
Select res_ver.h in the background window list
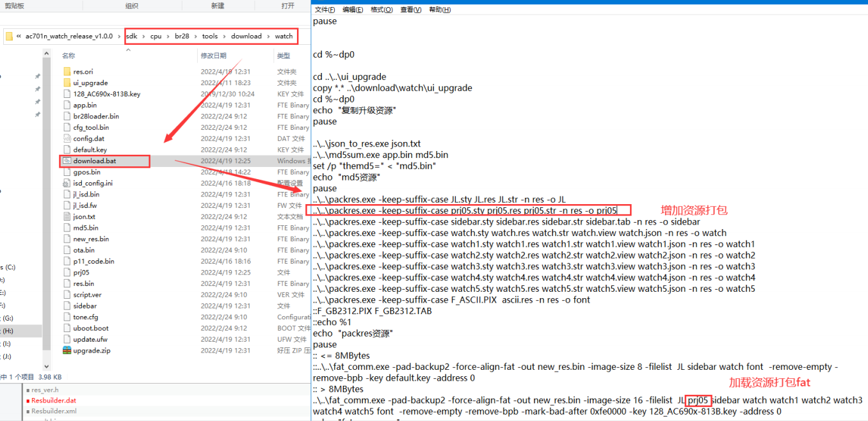coord(45,390)
